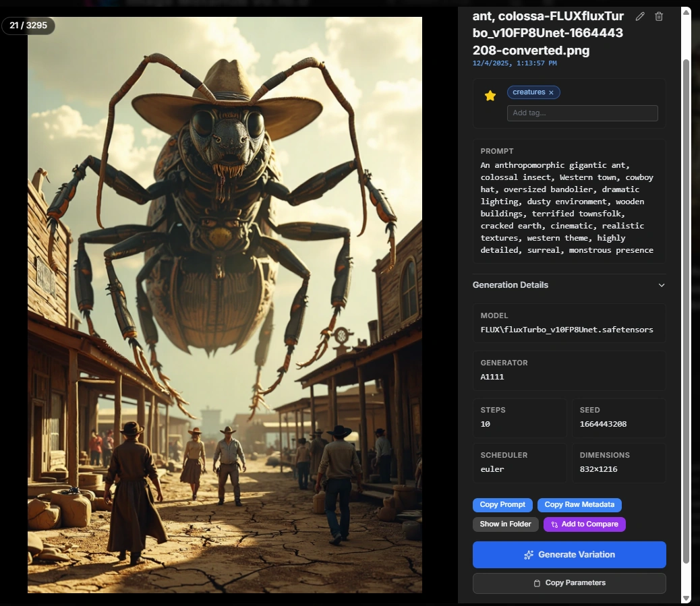The width and height of the screenshot is (700, 606).
Task: Select the Generation Details header
Action: click(510, 284)
